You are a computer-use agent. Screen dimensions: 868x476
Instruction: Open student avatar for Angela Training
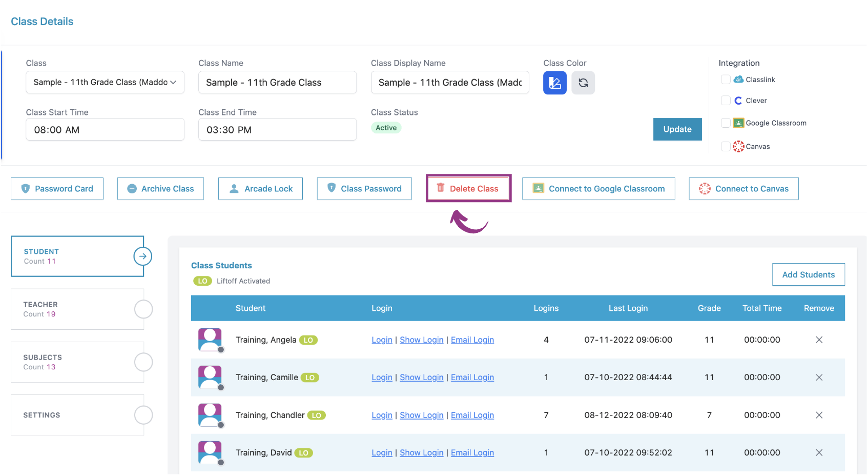tap(210, 340)
